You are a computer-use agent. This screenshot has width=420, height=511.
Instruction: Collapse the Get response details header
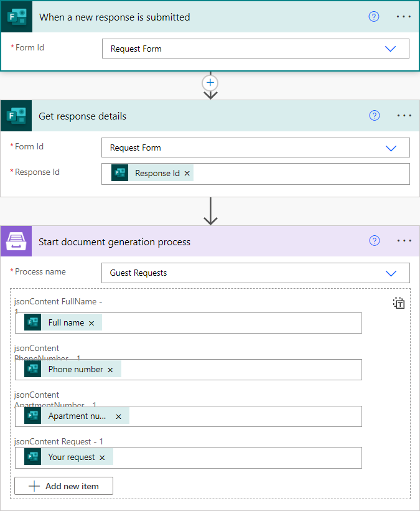pyautogui.click(x=210, y=116)
